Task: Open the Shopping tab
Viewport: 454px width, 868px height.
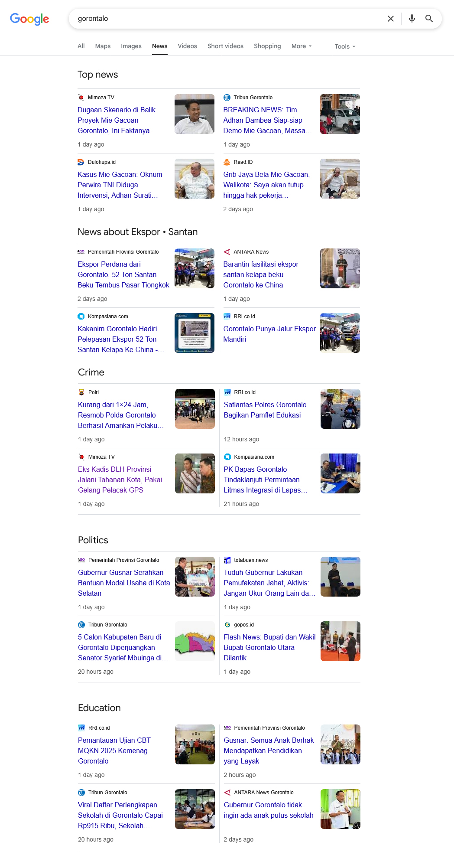Action: (267, 46)
